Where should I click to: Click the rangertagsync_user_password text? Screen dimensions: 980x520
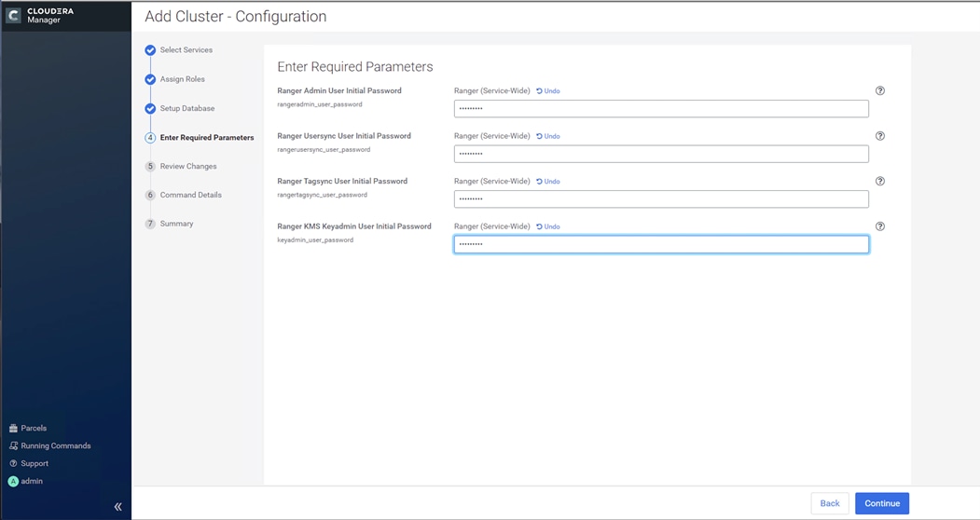pos(322,195)
